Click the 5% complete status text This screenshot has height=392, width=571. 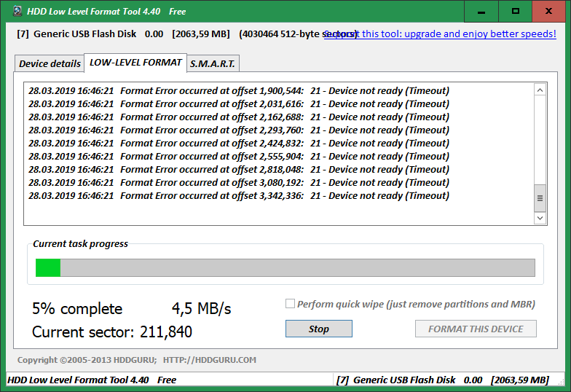(x=77, y=309)
